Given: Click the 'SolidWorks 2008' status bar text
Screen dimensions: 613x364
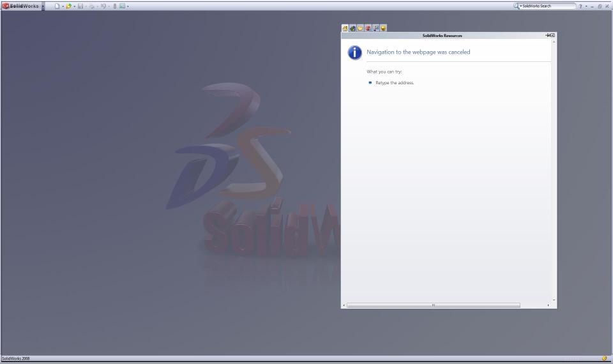Looking at the screenshot, I should 16,358.
